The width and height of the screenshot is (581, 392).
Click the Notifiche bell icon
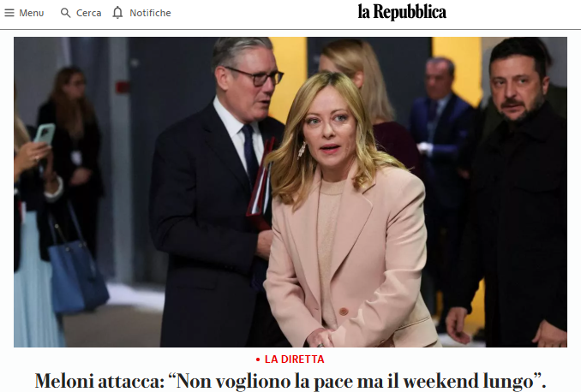(x=117, y=13)
